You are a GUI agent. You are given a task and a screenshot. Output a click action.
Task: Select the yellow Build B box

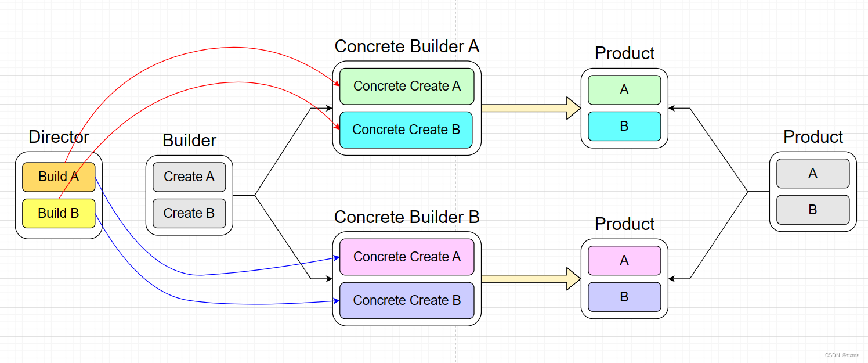click(59, 213)
